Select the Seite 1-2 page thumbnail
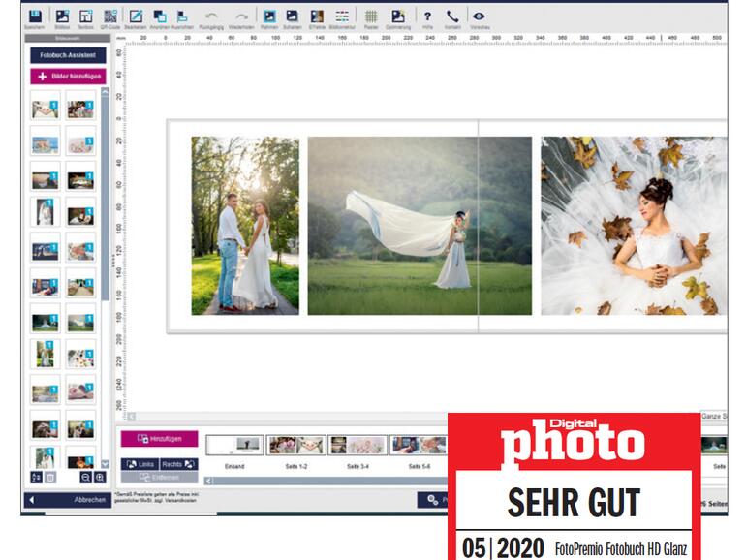This screenshot has width=746, height=560. (295, 445)
